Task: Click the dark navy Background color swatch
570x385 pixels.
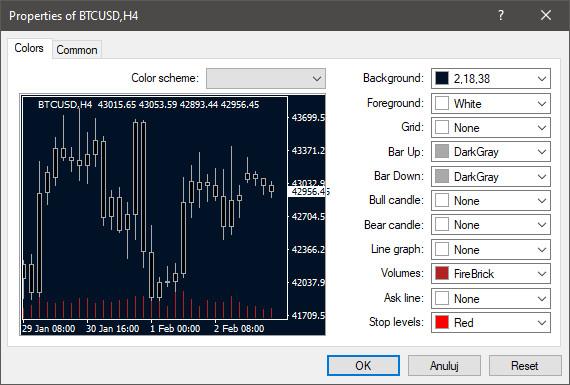Action: [442, 78]
